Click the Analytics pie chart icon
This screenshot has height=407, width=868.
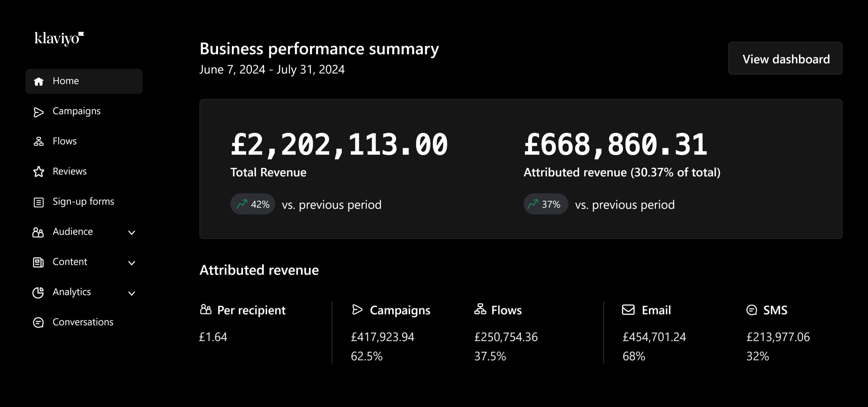coord(38,293)
